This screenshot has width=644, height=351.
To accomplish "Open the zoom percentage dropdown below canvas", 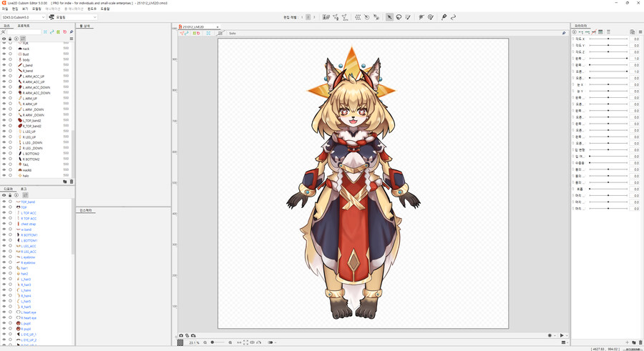I will tap(195, 343).
